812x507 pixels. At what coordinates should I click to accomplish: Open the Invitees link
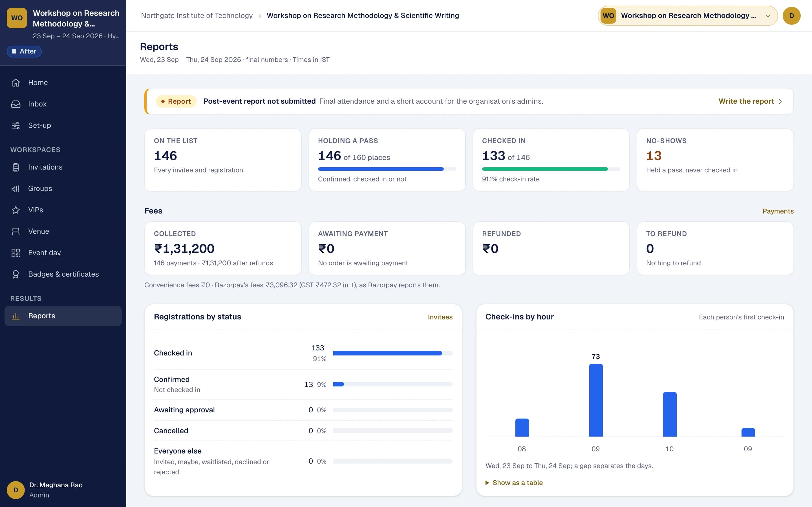coord(440,317)
